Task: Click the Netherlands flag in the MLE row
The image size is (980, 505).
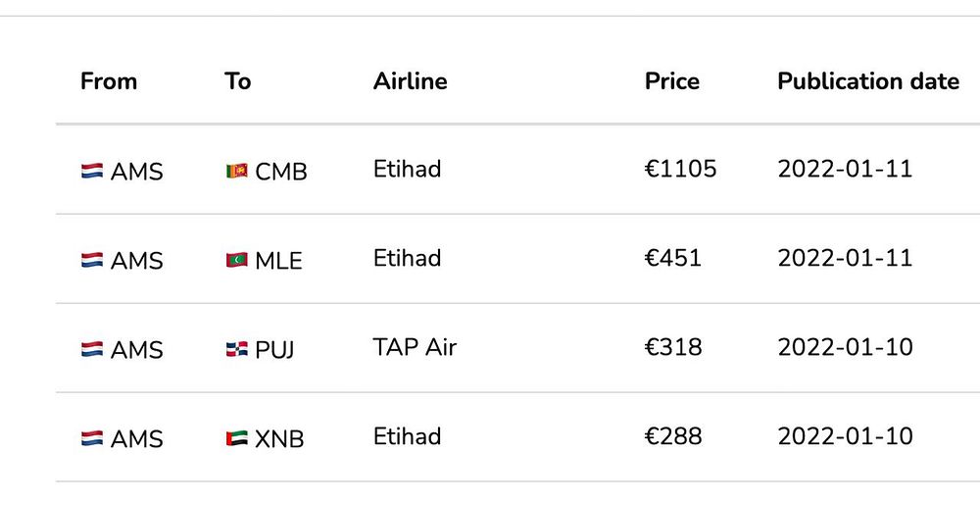Action: (x=92, y=260)
